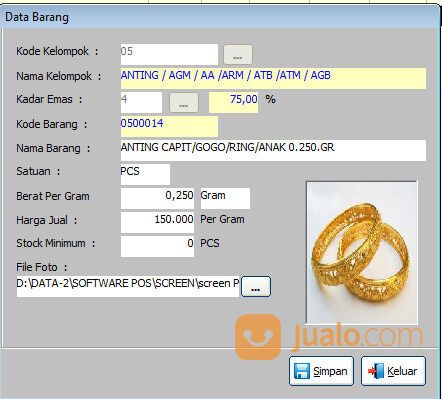Click the Kode Kelompok label
The height and width of the screenshot is (399, 442).
(x=57, y=51)
